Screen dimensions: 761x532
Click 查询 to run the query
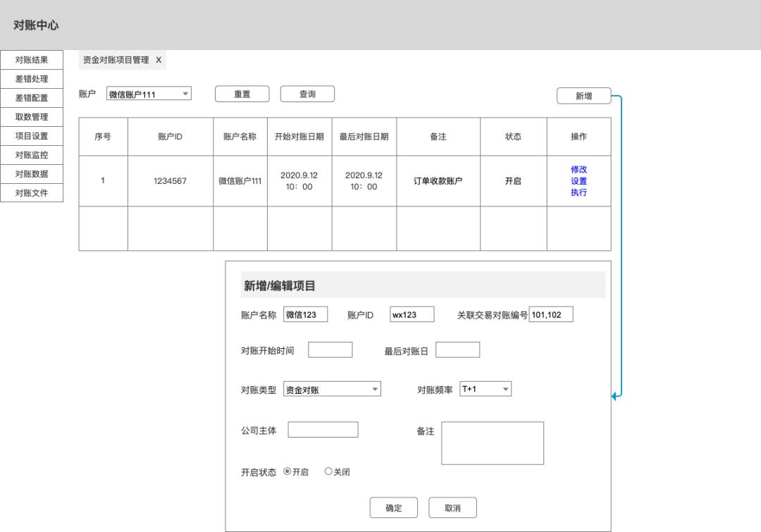click(307, 93)
